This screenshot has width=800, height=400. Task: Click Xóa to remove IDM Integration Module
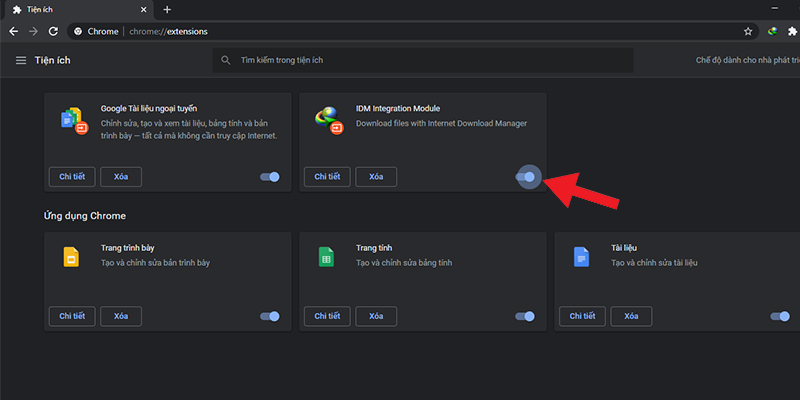point(376,177)
